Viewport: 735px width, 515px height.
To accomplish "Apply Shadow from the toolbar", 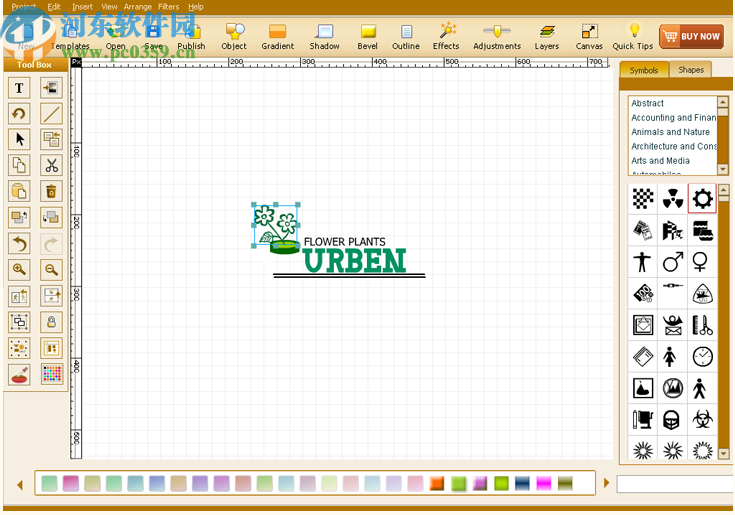I will (x=324, y=37).
